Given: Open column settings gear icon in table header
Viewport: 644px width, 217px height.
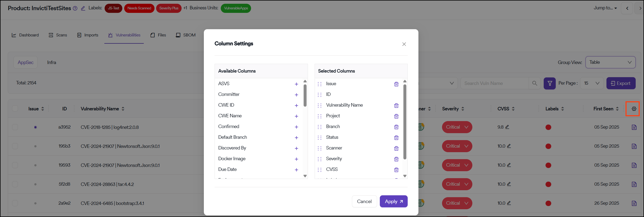Looking at the screenshot, I should click(x=634, y=109).
